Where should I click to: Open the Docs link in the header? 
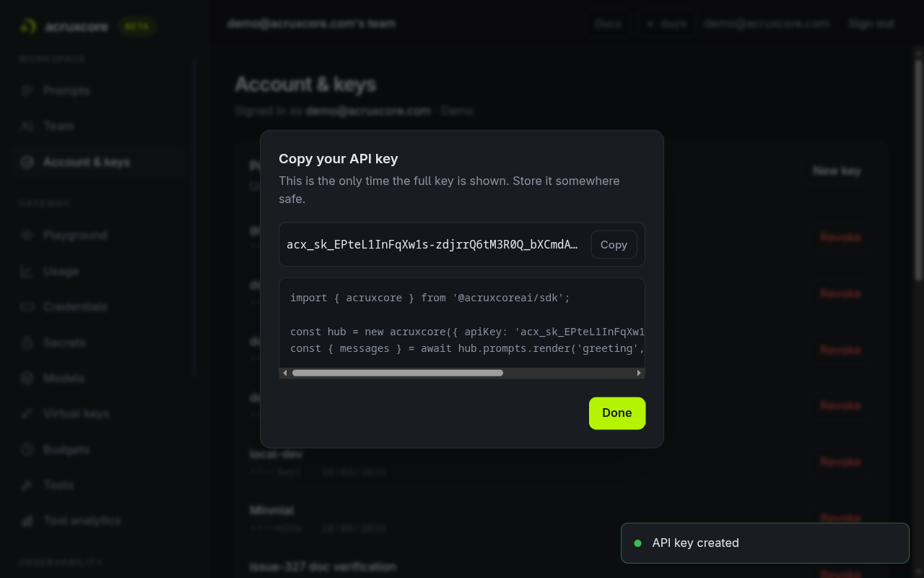[608, 23]
